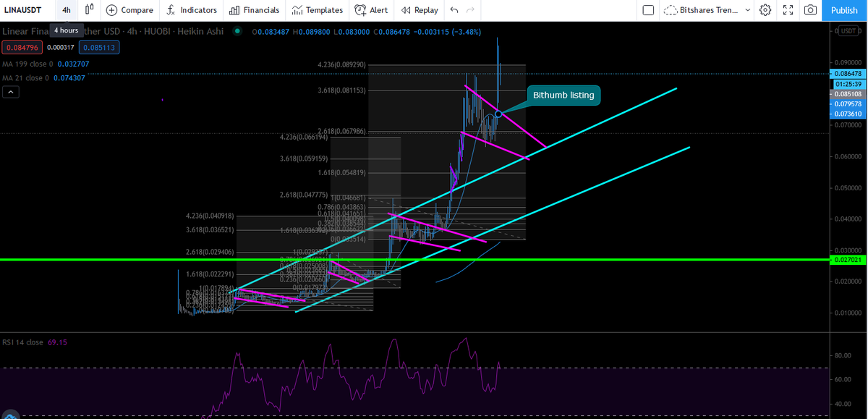Viewport: 868px width, 419px height.
Task: Click the Fib level 3.618(0.036521) label
Action: [x=210, y=229]
